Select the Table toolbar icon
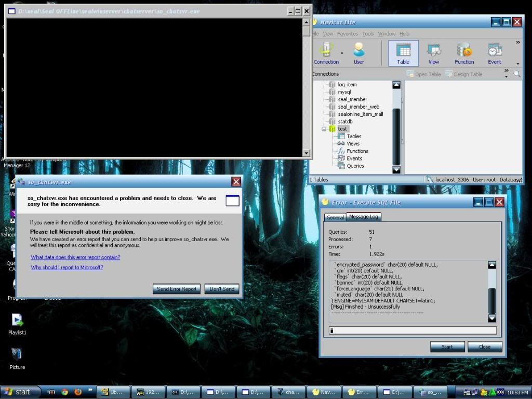The width and height of the screenshot is (532, 399). coord(403,54)
